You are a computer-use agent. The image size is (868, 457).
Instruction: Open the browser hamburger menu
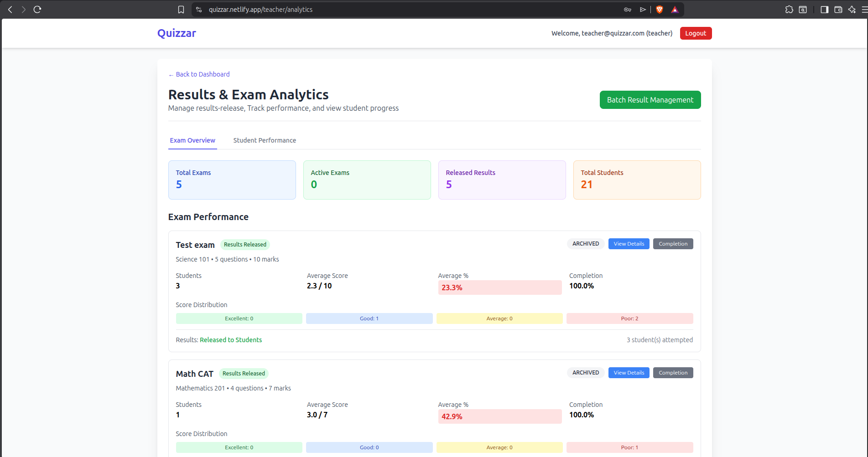point(864,10)
